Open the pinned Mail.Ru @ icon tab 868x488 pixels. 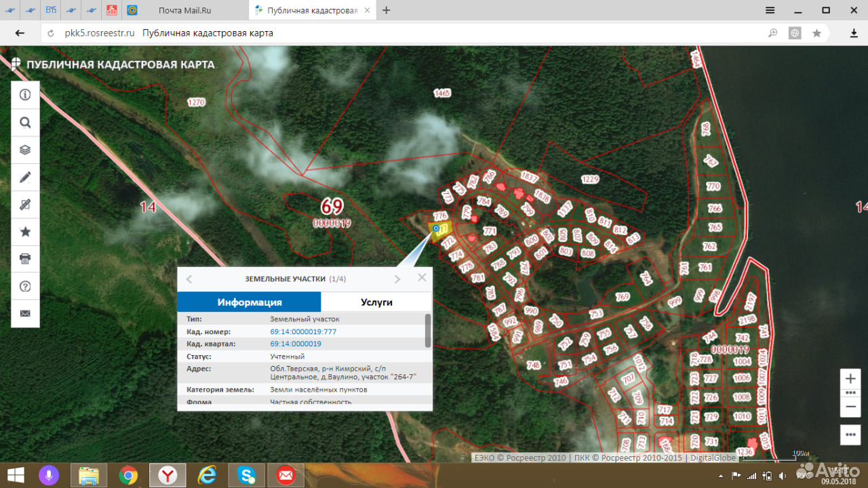132,10
